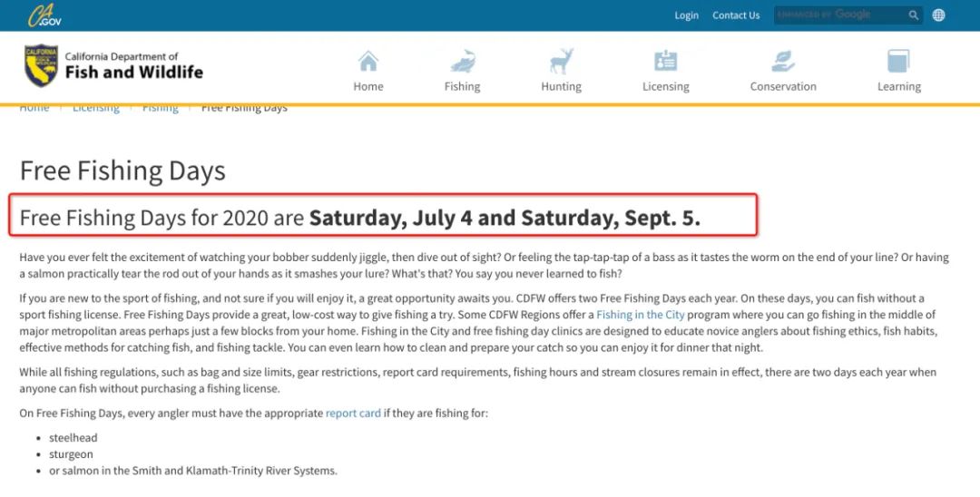Follow the Fishing in the City link
This screenshot has height=497, width=980.
pos(640,315)
